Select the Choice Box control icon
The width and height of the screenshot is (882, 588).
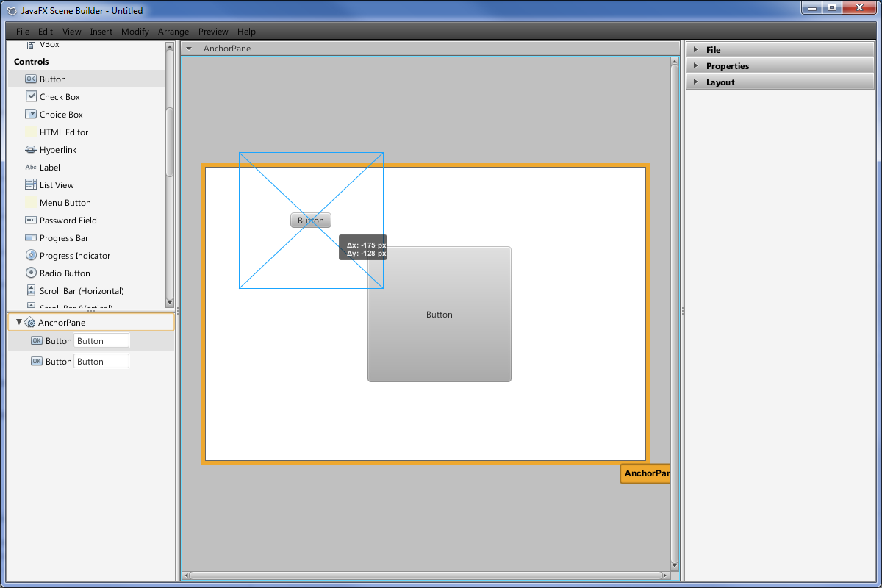click(31, 114)
